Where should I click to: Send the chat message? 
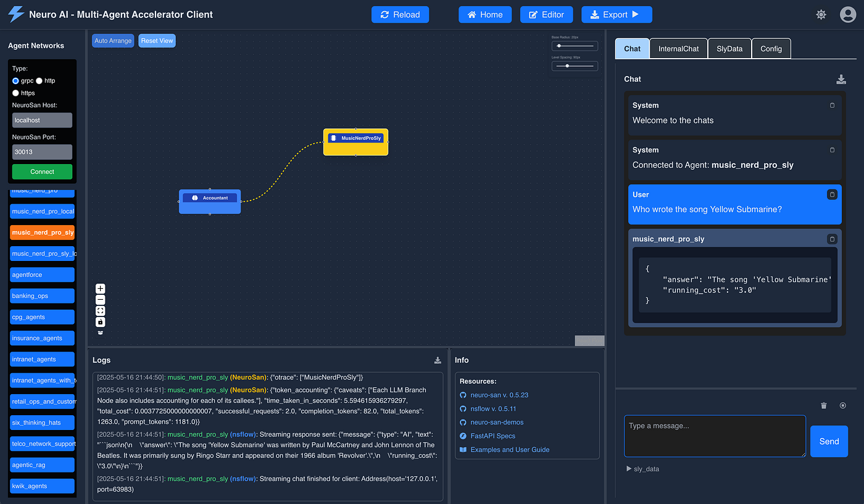[829, 441]
